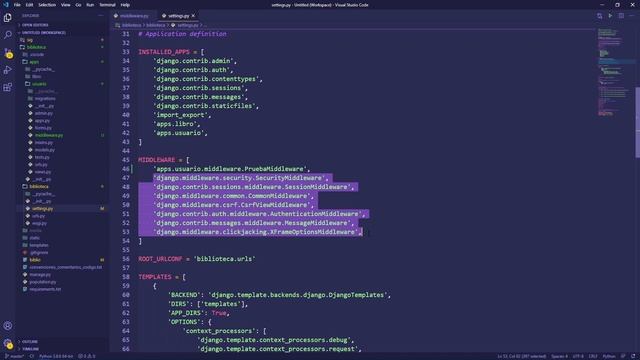Open the Run menu
640x360 pixels.
click(90, 5)
